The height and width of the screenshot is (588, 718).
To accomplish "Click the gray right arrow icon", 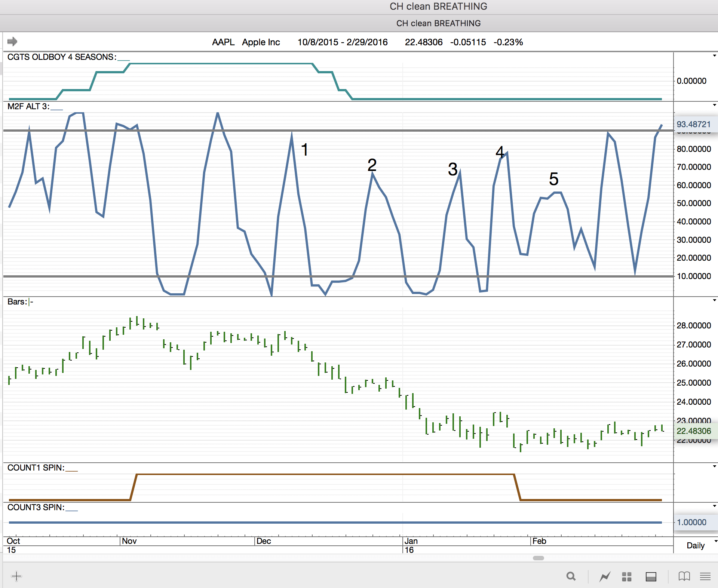I will click(x=12, y=42).
